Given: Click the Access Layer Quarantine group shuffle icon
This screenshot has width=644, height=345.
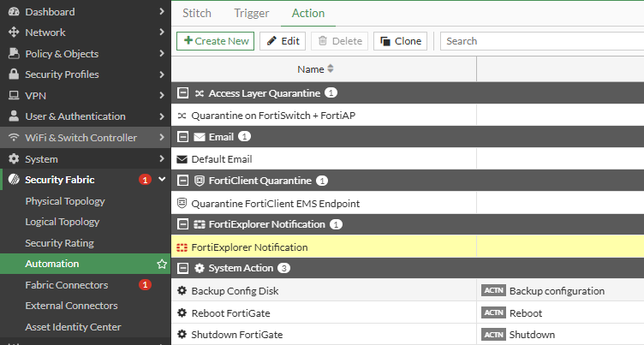Looking at the screenshot, I should (200, 93).
